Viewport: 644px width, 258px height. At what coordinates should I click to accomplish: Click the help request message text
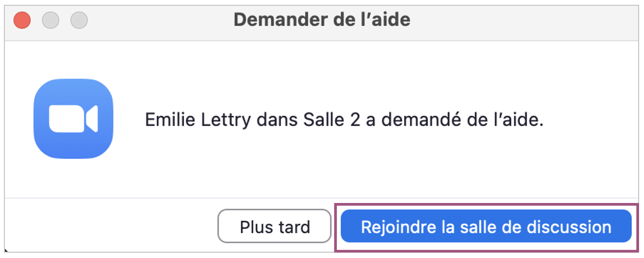344,120
